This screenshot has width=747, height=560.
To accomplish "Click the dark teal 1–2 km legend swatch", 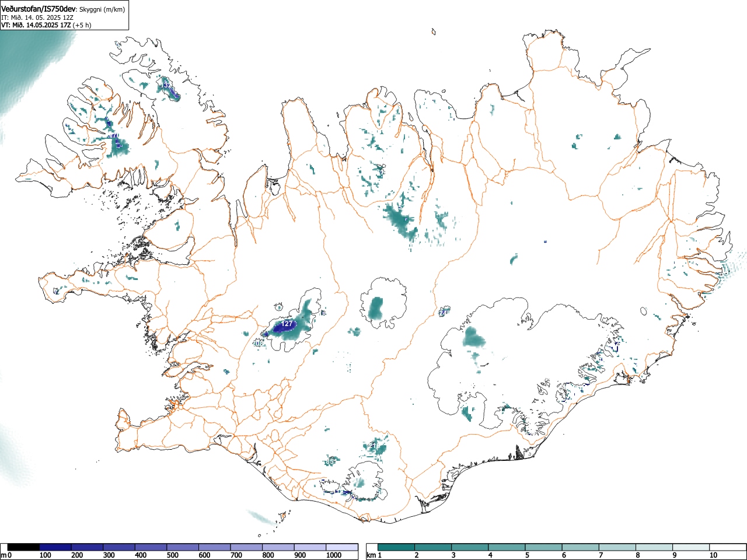I will click(x=396, y=547).
